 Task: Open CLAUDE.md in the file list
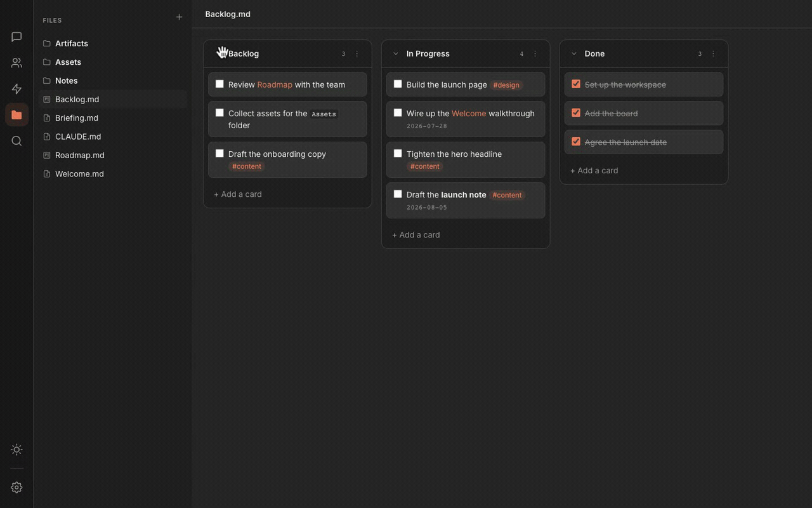click(x=112, y=137)
